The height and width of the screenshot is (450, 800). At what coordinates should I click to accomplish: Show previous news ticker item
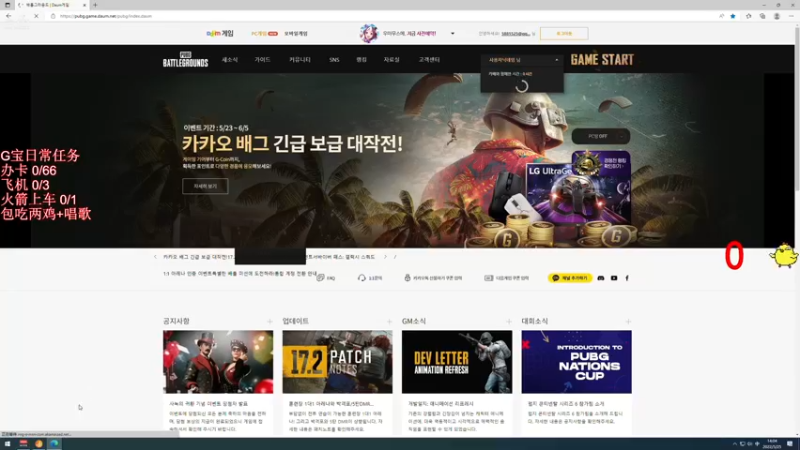click(155, 257)
